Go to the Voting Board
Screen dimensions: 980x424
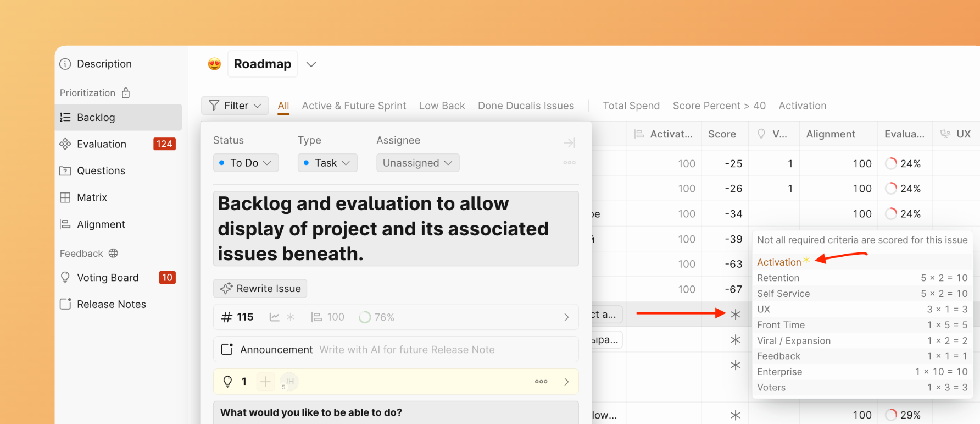pyautogui.click(x=108, y=278)
